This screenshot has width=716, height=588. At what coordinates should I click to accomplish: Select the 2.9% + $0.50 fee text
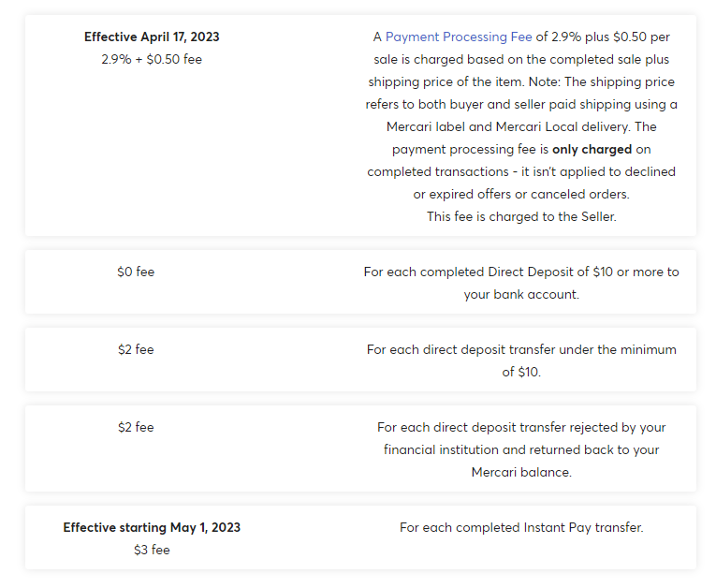pyautogui.click(x=152, y=59)
